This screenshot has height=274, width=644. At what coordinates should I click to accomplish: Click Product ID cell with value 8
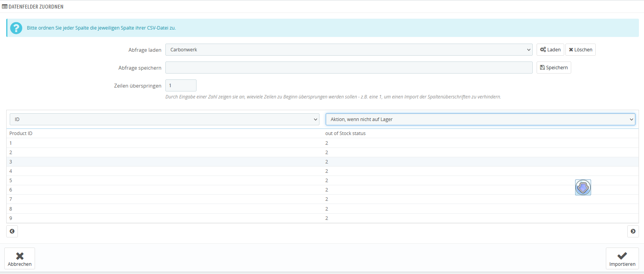coord(165,209)
